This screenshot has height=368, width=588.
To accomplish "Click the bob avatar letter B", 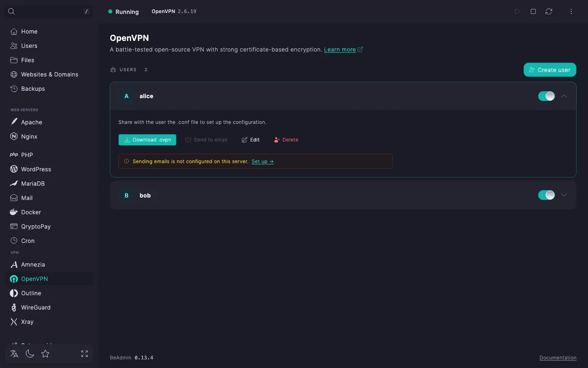I will coord(127,195).
